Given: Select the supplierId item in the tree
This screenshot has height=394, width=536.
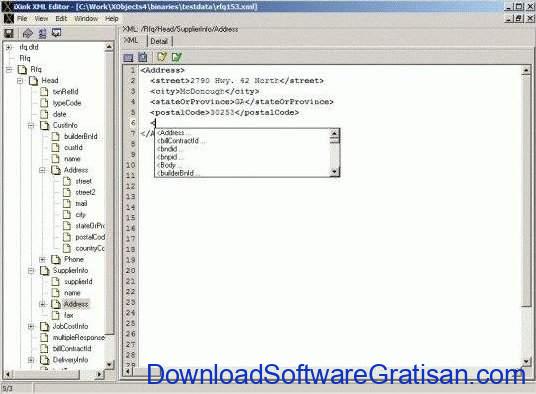Looking at the screenshot, I should tap(78, 282).
